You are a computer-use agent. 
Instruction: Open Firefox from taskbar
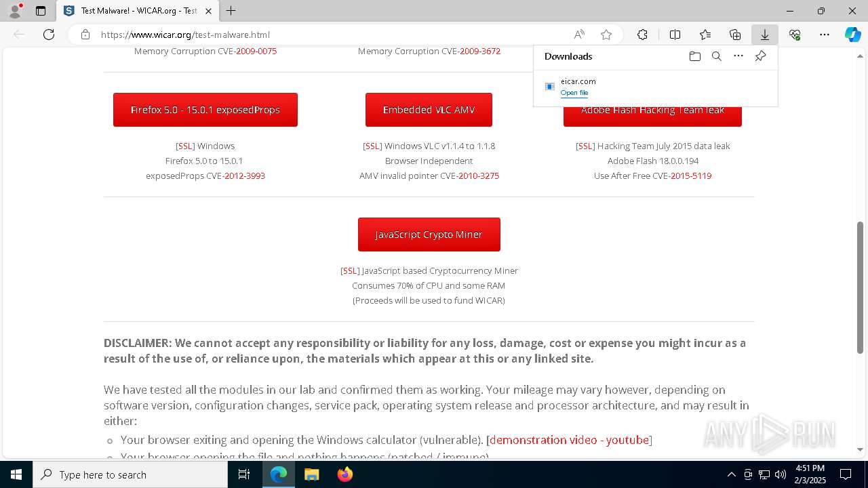pos(344,474)
